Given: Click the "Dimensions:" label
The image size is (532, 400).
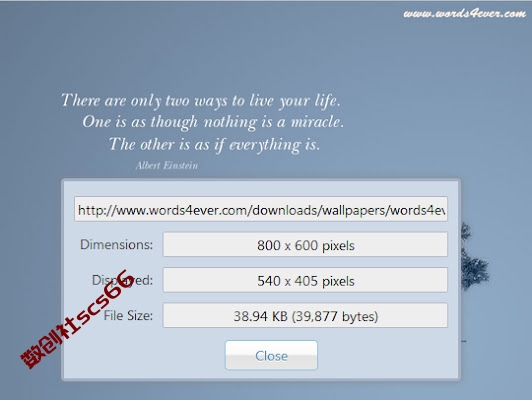Looking at the screenshot, I should tap(116, 245).
